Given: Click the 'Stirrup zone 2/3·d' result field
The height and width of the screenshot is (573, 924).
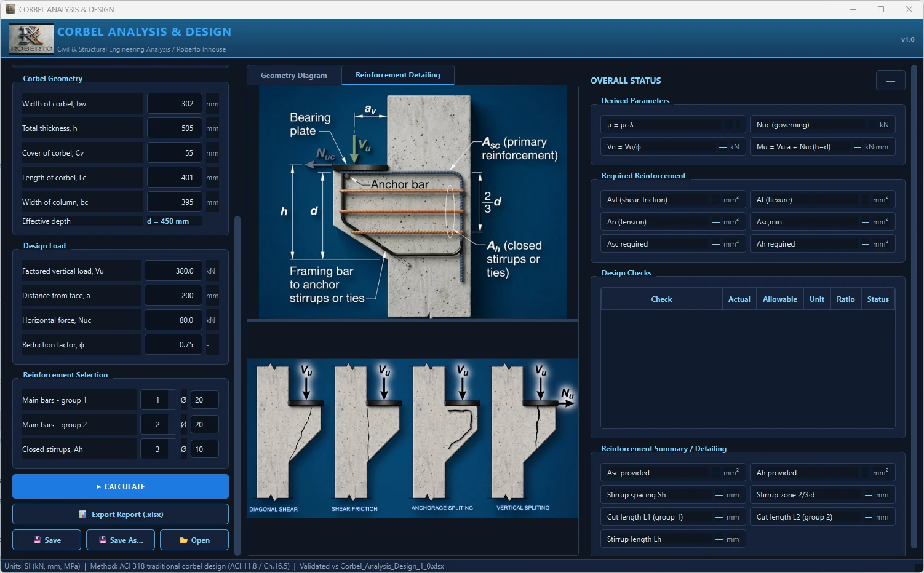Looking at the screenshot, I should (x=822, y=495).
